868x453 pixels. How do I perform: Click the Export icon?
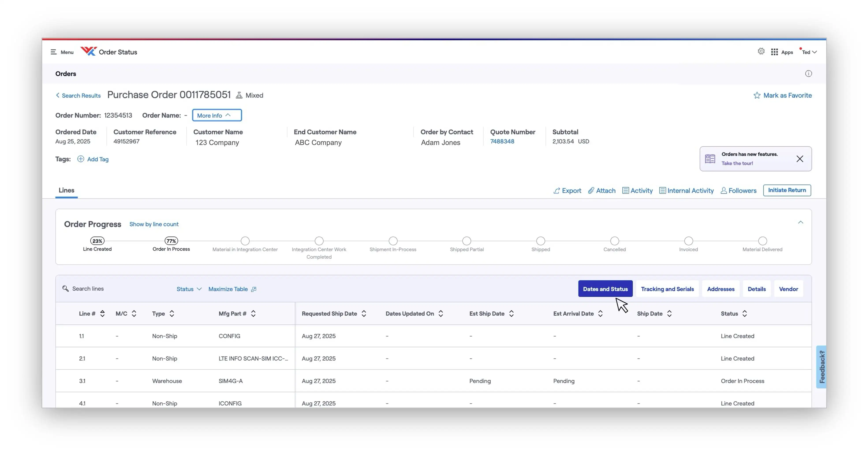pos(557,191)
